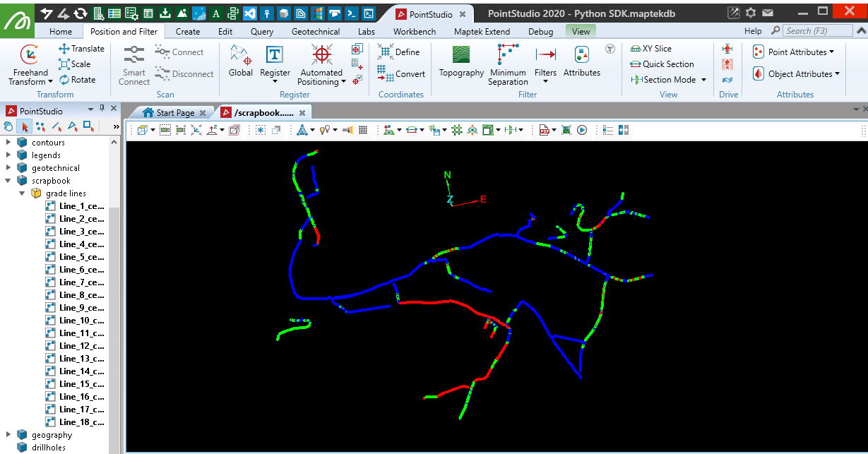Close the scrapbook view tab

tap(302, 113)
